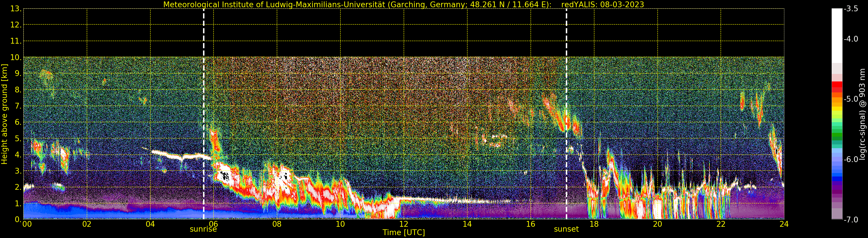Screen dimensions: 868x238
Task: Click the green segment of the colorbar
Action: [x=837, y=135]
